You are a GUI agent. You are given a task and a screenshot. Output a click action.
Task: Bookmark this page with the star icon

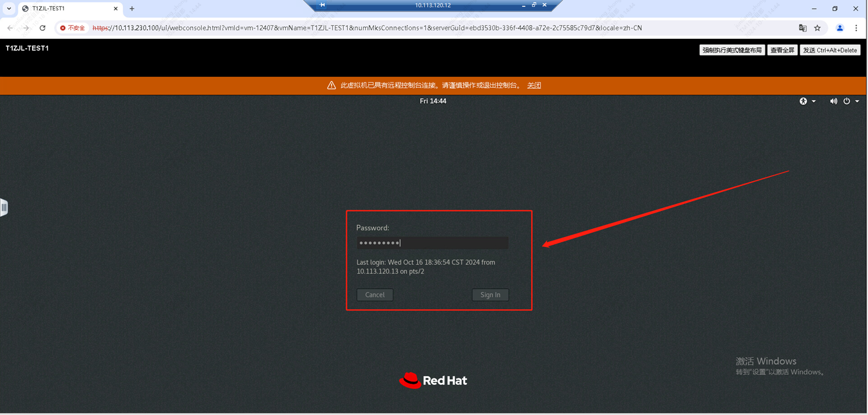pos(817,28)
